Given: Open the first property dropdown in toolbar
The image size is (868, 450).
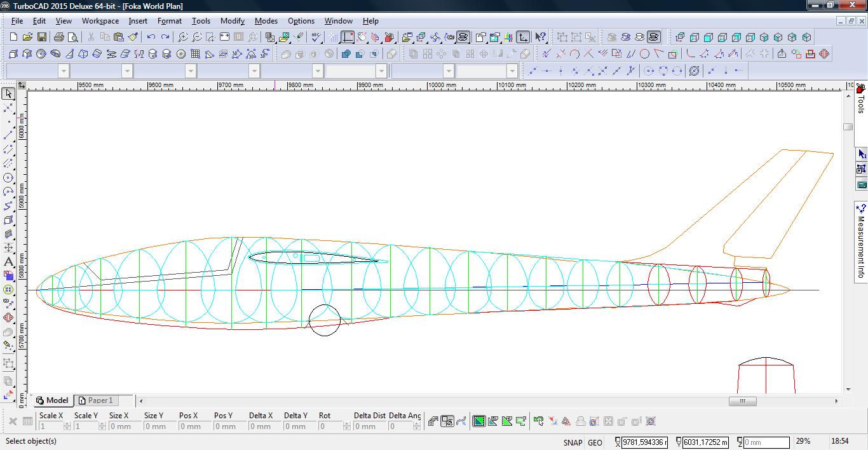Looking at the screenshot, I should pyautogui.click(x=64, y=71).
